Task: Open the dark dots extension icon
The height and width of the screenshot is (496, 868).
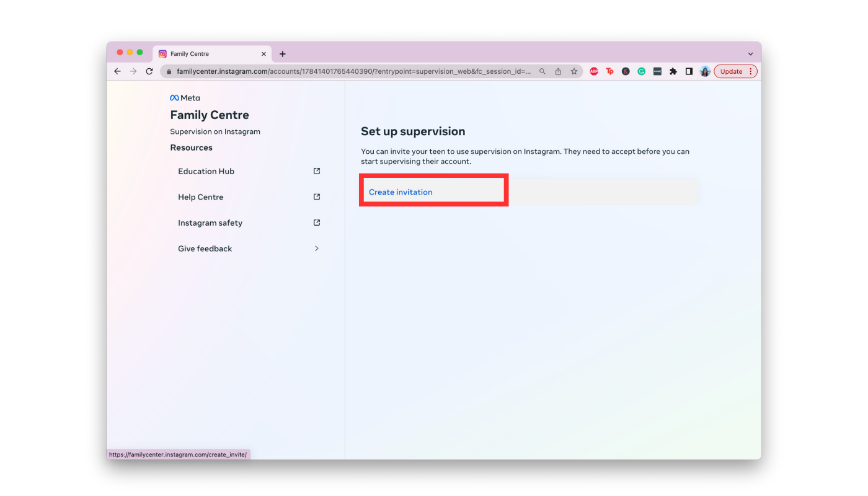Action: pyautogui.click(x=657, y=71)
